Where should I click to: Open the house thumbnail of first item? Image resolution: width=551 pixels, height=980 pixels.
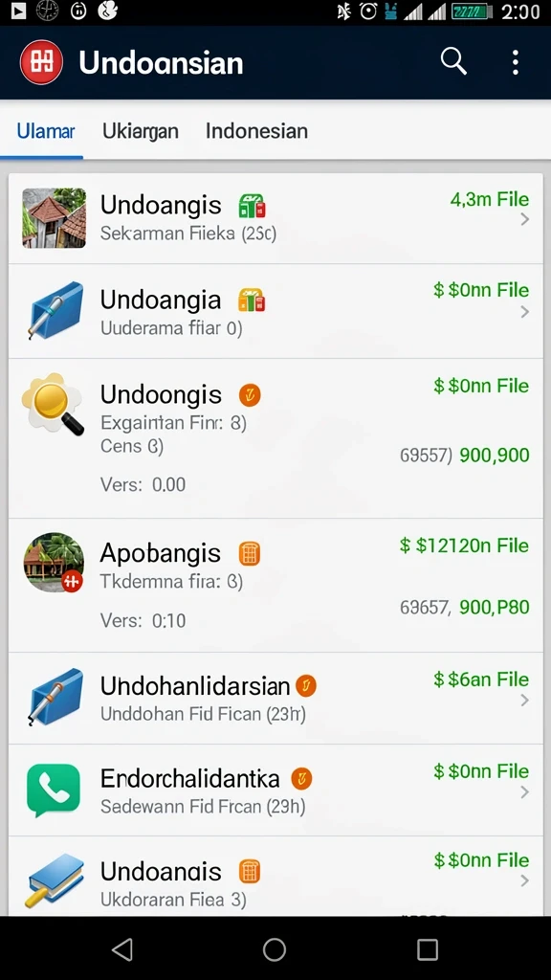click(x=55, y=218)
